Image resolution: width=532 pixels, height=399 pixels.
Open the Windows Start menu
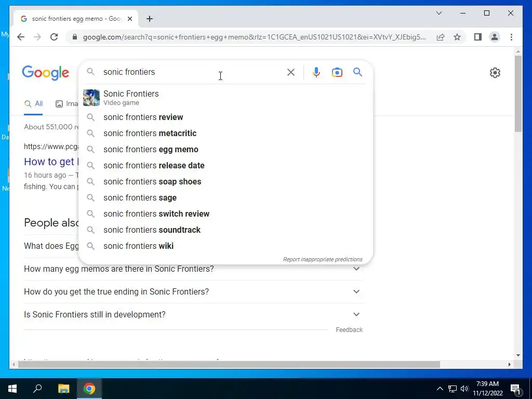click(12, 389)
